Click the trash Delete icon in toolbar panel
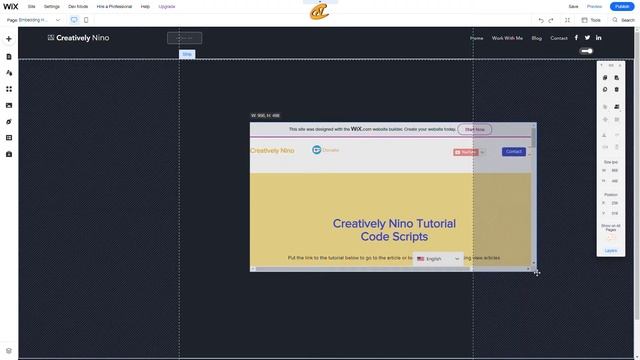 click(x=617, y=89)
